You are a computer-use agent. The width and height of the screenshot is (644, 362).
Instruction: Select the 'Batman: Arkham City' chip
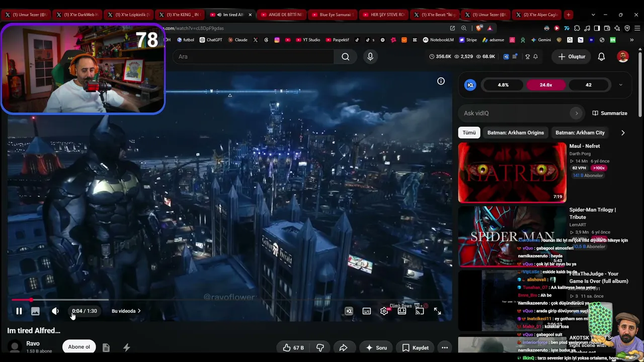point(580,133)
